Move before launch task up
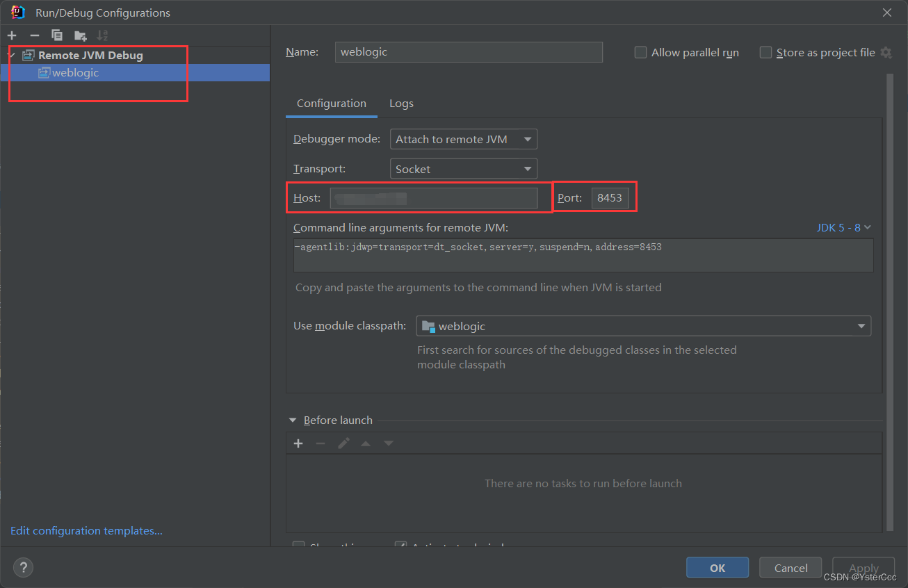 366,443
